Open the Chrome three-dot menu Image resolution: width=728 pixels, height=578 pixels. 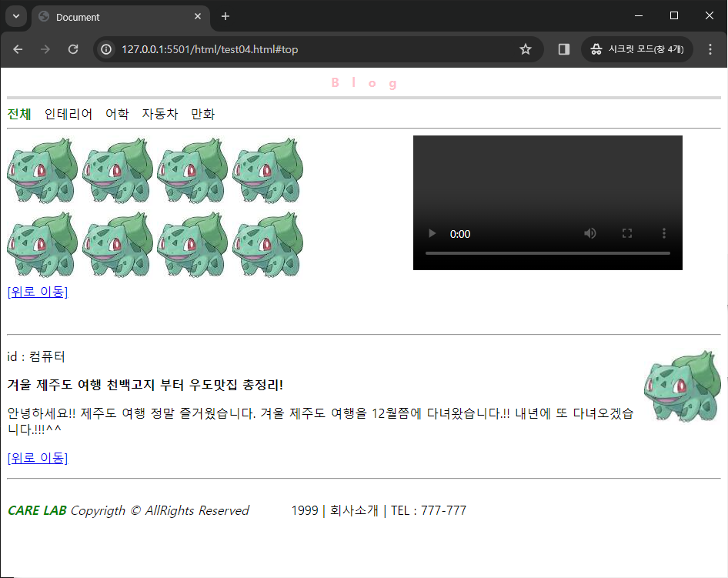pyautogui.click(x=710, y=49)
